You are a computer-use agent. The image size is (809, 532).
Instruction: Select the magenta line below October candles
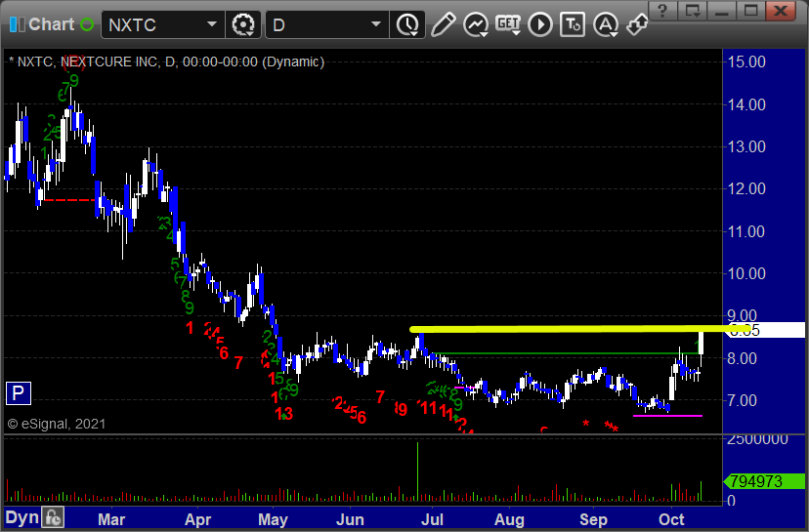click(667, 416)
